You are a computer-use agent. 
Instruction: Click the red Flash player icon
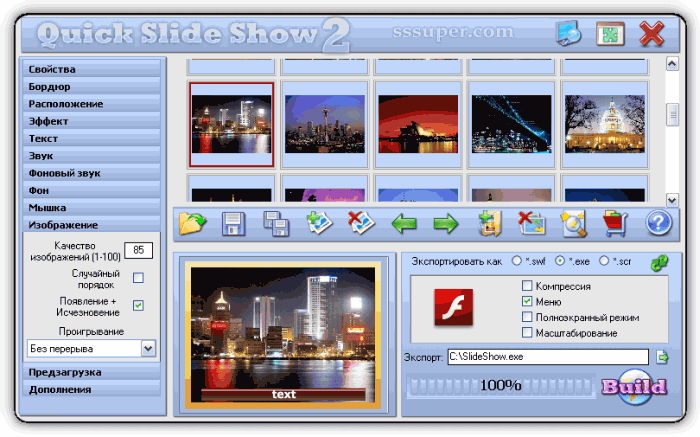click(454, 307)
